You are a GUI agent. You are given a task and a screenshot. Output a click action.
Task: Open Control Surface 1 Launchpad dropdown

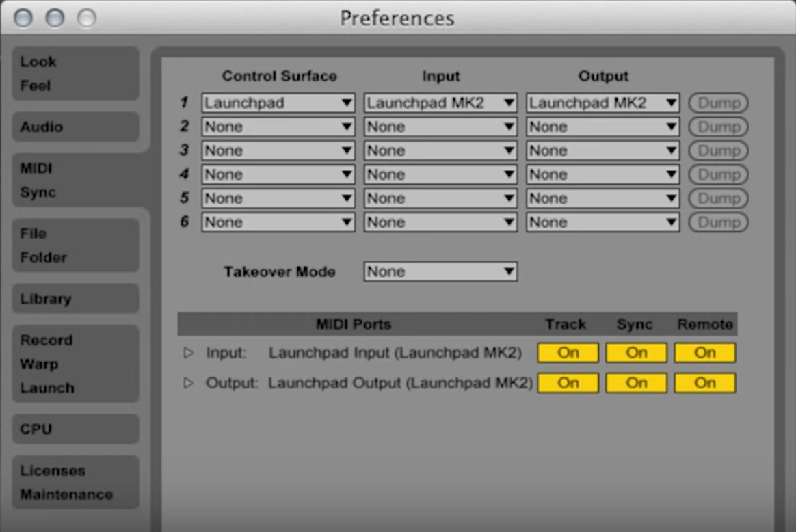pyautogui.click(x=278, y=103)
